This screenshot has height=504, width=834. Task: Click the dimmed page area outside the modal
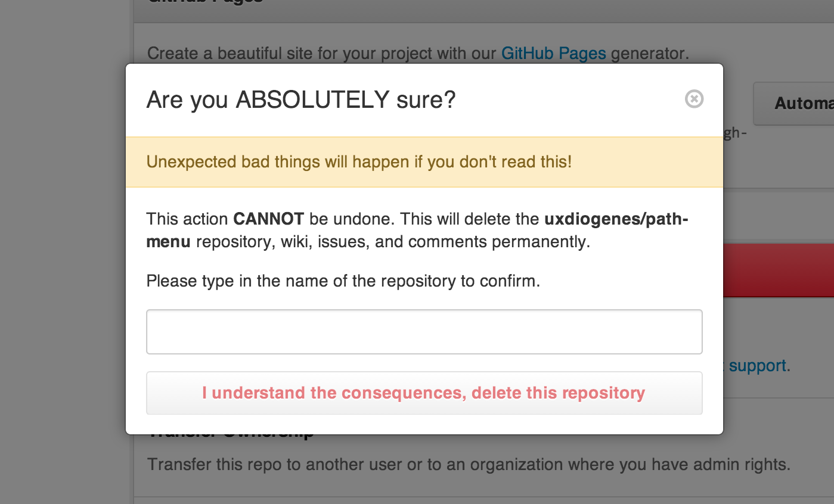pyautogui.click(x=60, y=238)
